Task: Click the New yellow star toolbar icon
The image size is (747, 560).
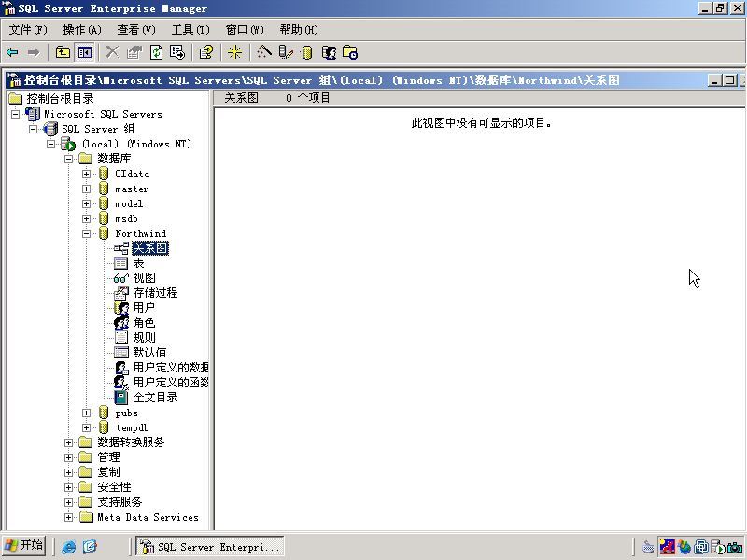Action: [x=234, y=52]
